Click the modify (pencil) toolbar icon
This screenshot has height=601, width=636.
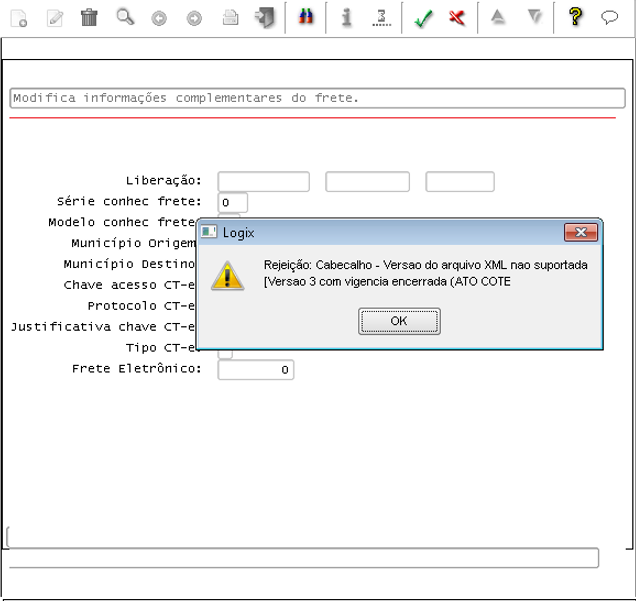55,18
